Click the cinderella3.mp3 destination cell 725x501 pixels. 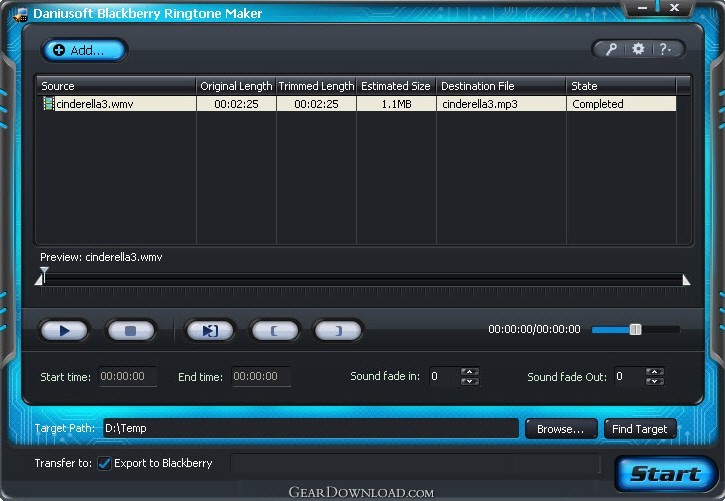(x=501, y=104)
